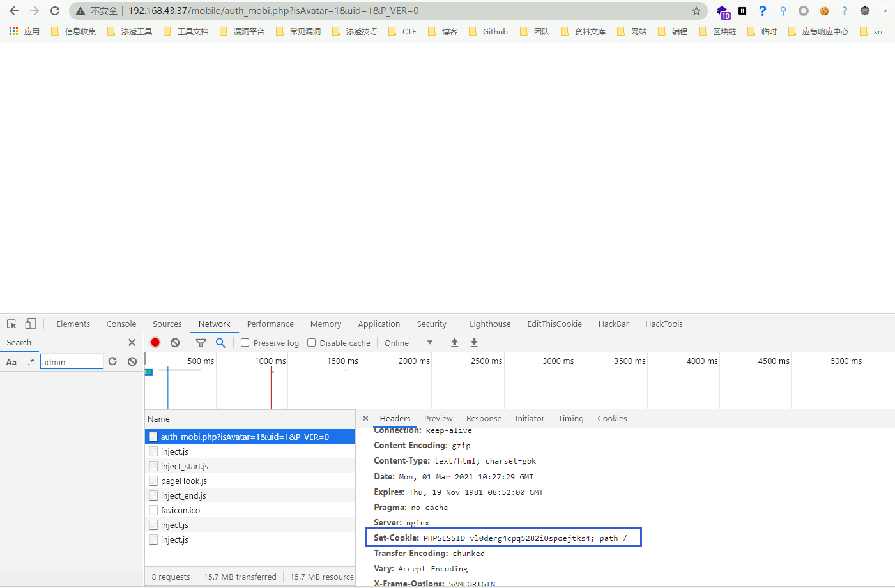Enable the Preserve log checkbox
This screenshot has height=588, width=895.
(x=245, y=343)
